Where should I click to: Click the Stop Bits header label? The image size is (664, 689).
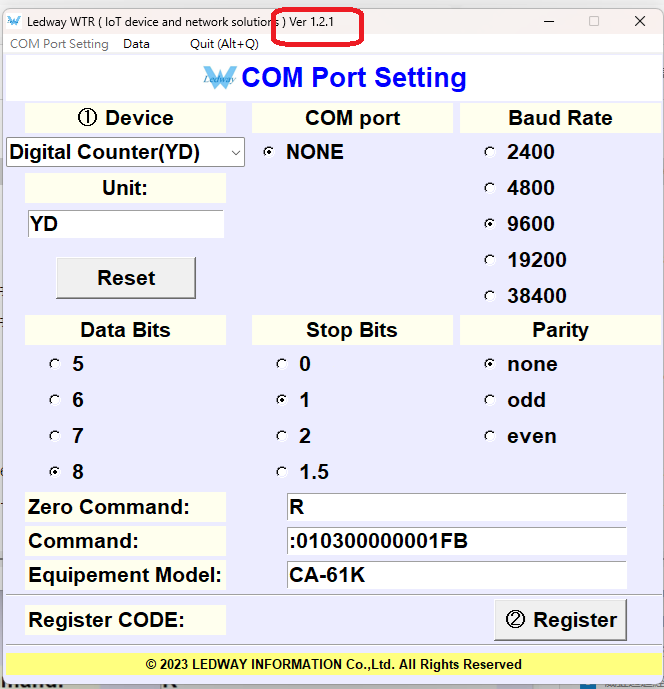pyautogui.click(x=352, y=330)
